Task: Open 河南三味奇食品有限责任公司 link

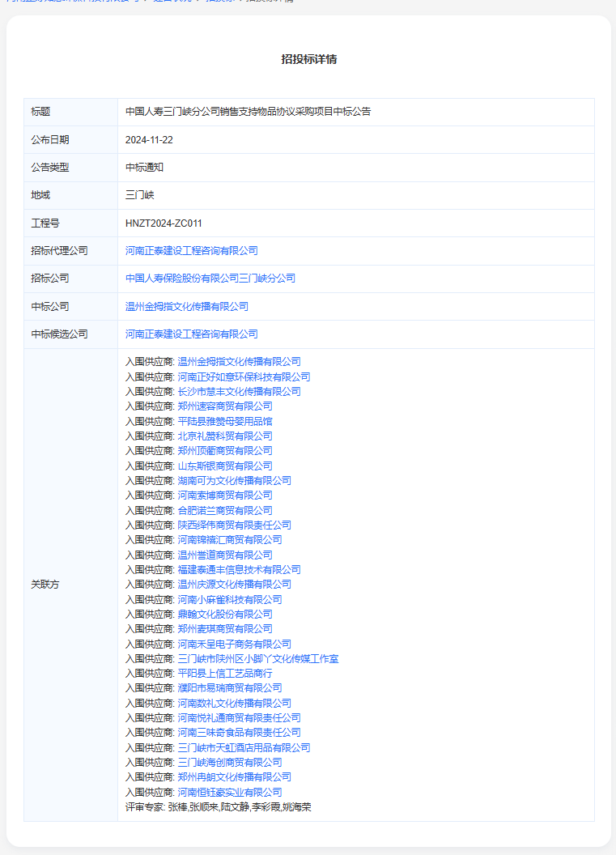Action: point(239,733)
